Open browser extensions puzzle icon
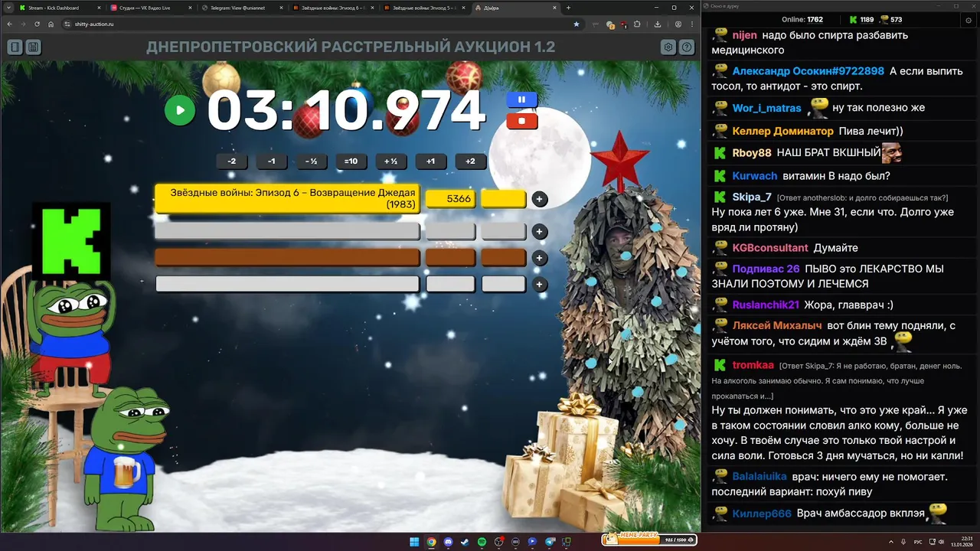The width and height of the screenshot is (980, 551). pos(637,24)
